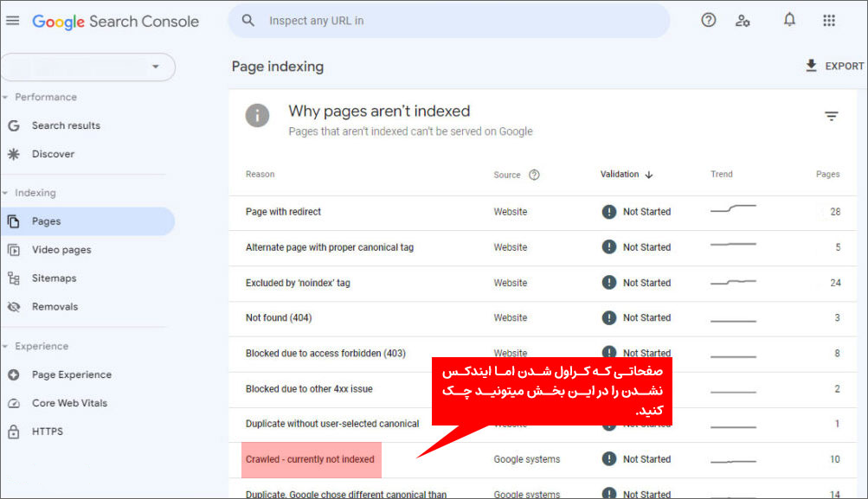Open the Google apps grid
The height and width of the screenshot is (499, 868).
[829, 21]
